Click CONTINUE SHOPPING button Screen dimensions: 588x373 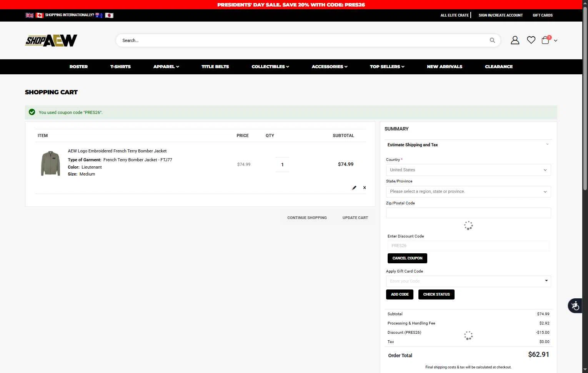(x=307, y=218)
